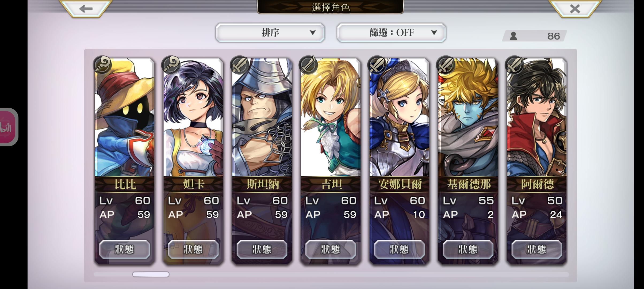Viewport: 644px width, 289px height.
Task: Open the 排序 sort dropdown
Action: (270, 33)
